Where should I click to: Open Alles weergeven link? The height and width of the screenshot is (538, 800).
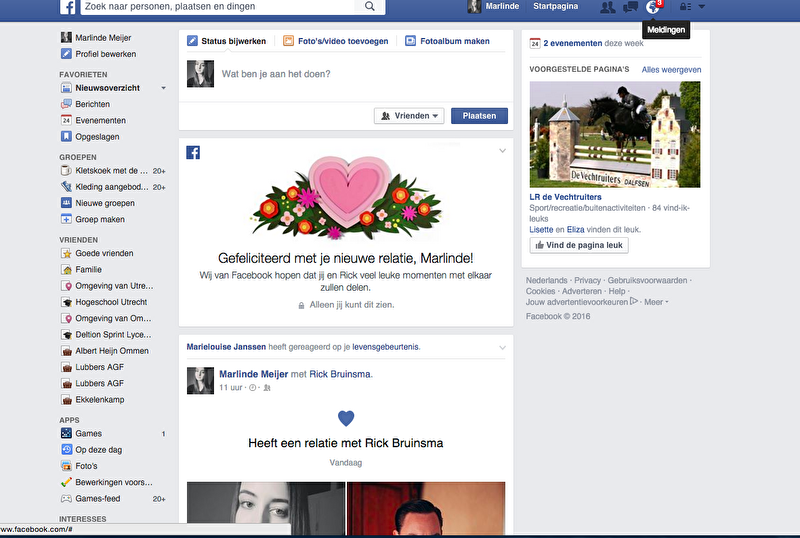671,70
